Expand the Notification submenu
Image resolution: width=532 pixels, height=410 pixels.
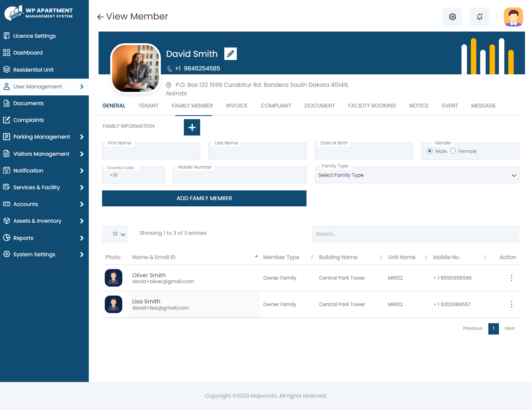pos(82,171)
